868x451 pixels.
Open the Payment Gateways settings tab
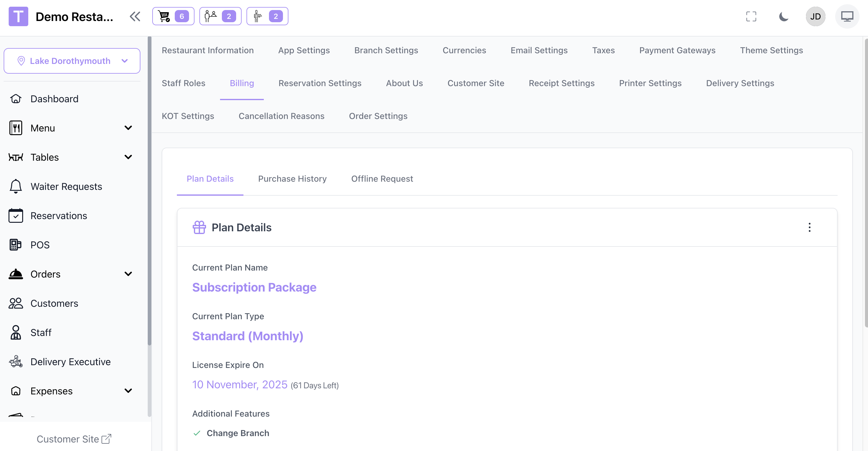point(677,50)
